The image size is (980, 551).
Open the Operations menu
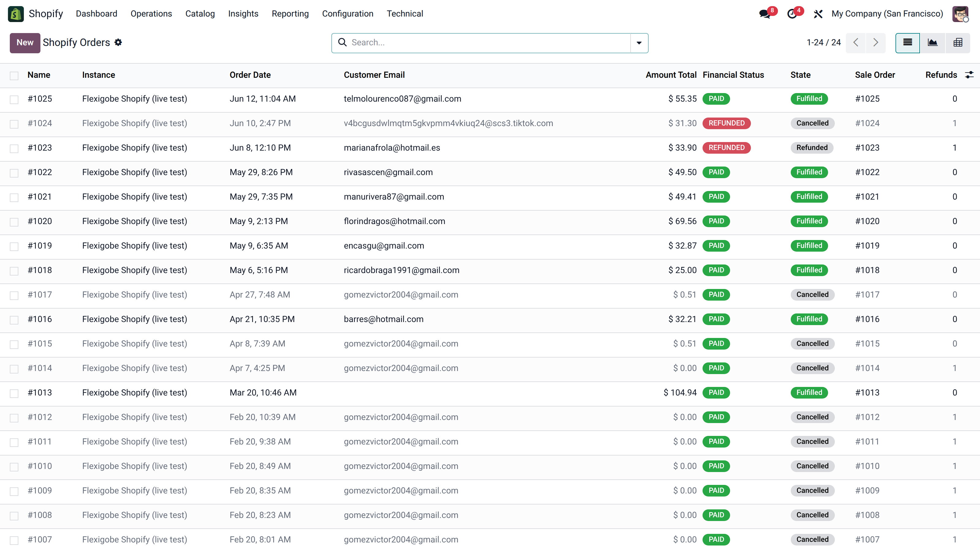point(151,14)
